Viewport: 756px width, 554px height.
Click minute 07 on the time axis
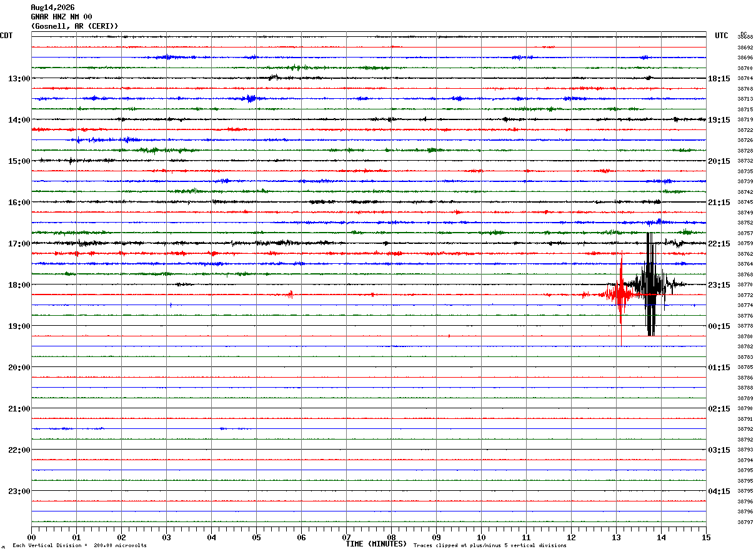pyautogui.click(x=346, y=537)
